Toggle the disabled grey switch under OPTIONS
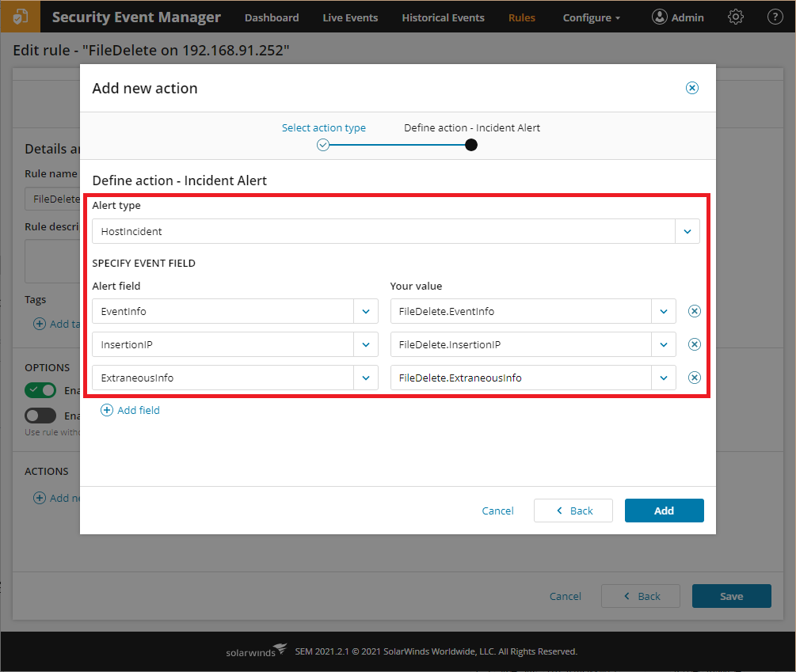 [x=40, y=416]
